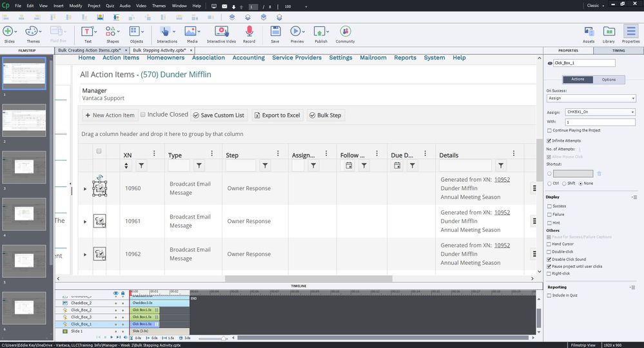Select the None shortcut radio button
The height and width of the screenshot is (348, 644).
[x=580, y=184]
